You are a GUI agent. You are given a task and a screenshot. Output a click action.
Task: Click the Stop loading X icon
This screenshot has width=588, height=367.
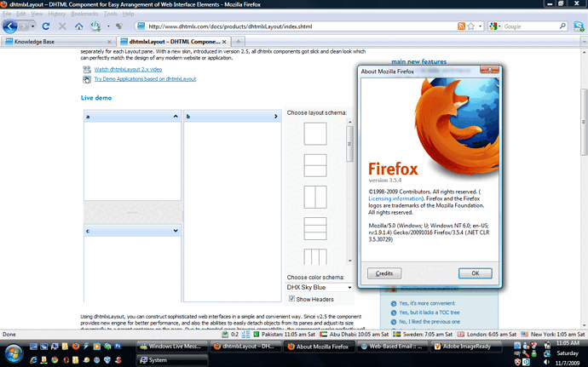[x=62, y=26]
